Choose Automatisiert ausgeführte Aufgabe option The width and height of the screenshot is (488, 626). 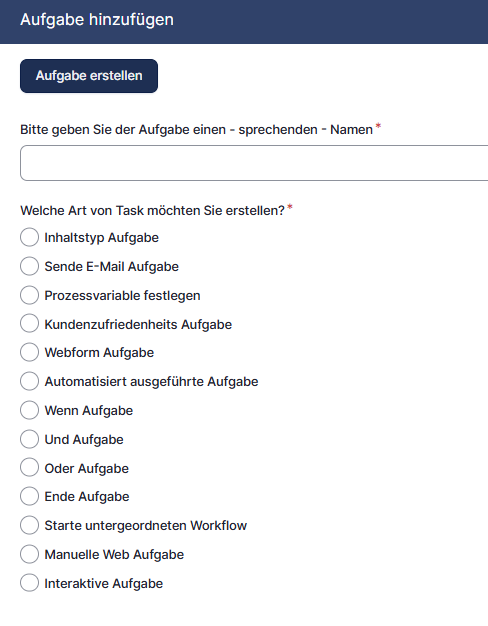click(x=30, y=381)
